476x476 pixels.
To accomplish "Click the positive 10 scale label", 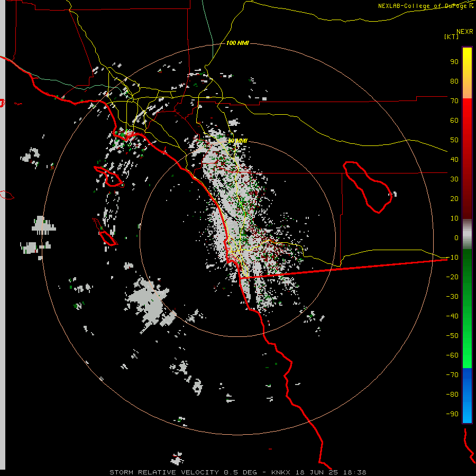I will click(x=454, y=218).
